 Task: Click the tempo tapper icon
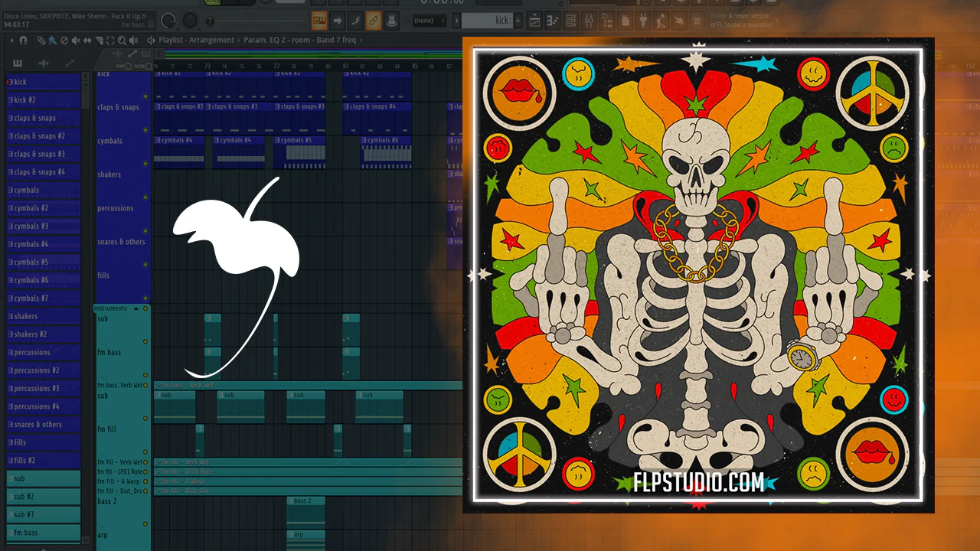click(x=660, y=20)
